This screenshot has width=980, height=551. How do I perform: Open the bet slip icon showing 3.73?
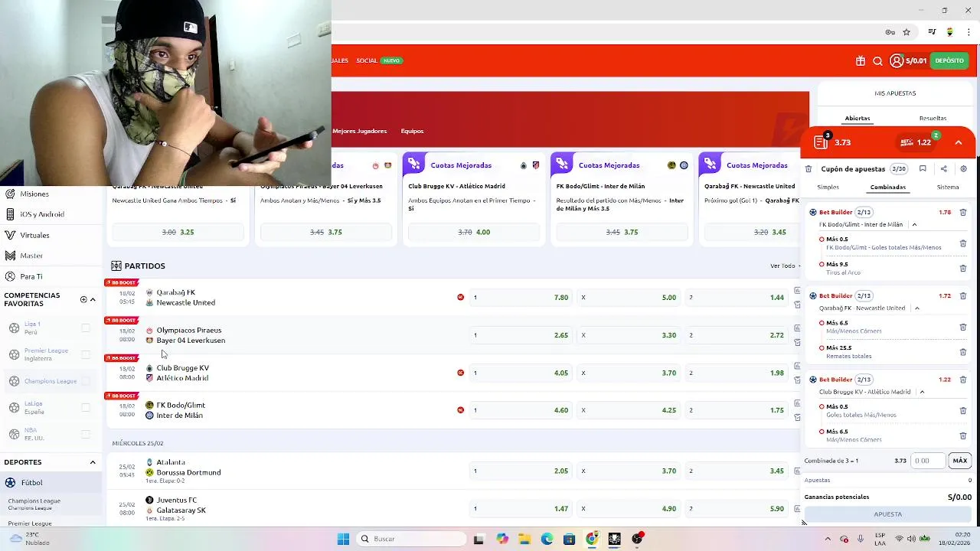[822, 142]
